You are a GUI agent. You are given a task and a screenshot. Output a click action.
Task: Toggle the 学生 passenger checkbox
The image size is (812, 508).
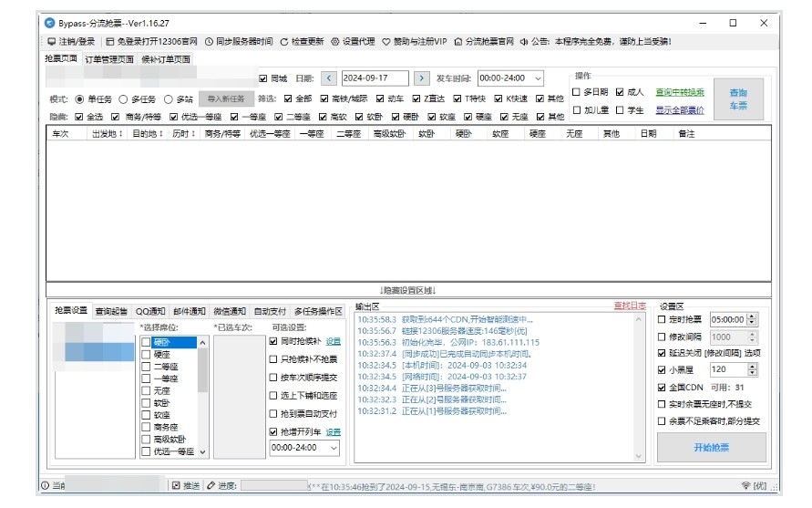point(620,110)
